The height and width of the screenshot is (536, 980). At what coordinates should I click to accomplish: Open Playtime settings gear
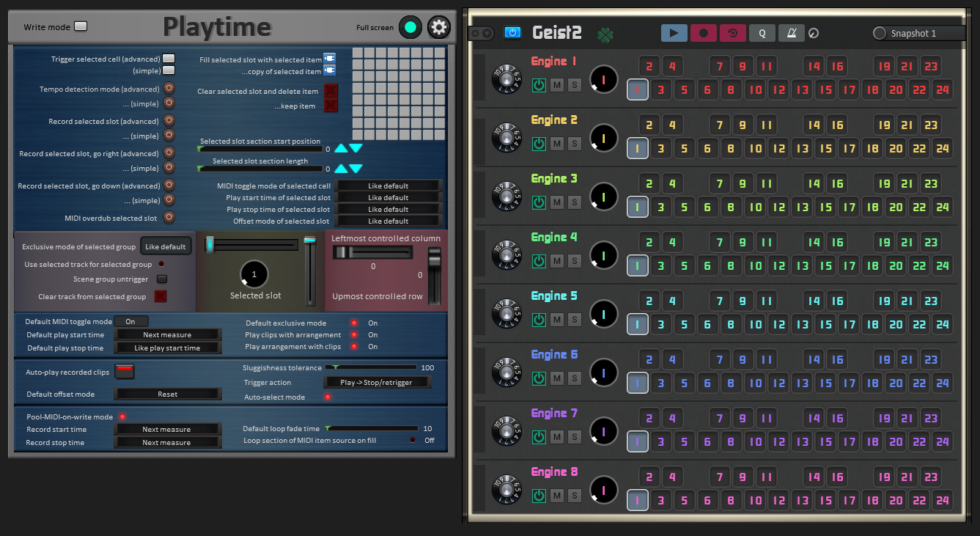439,28
